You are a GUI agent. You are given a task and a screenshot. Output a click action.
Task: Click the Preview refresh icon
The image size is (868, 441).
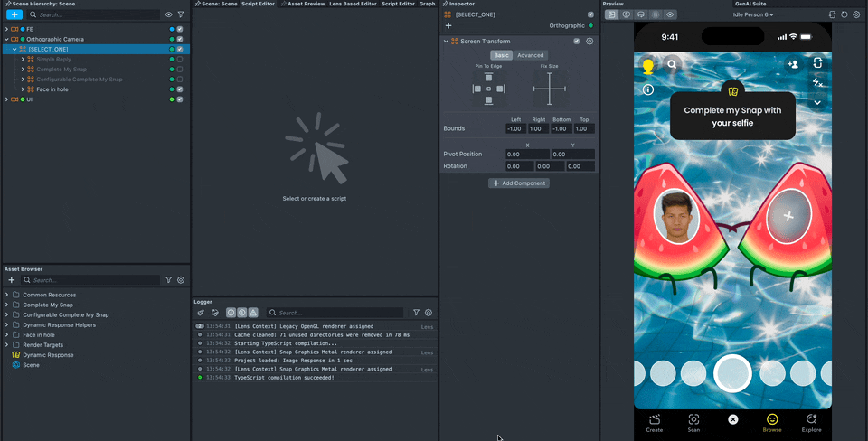click(x=844, y=14)
